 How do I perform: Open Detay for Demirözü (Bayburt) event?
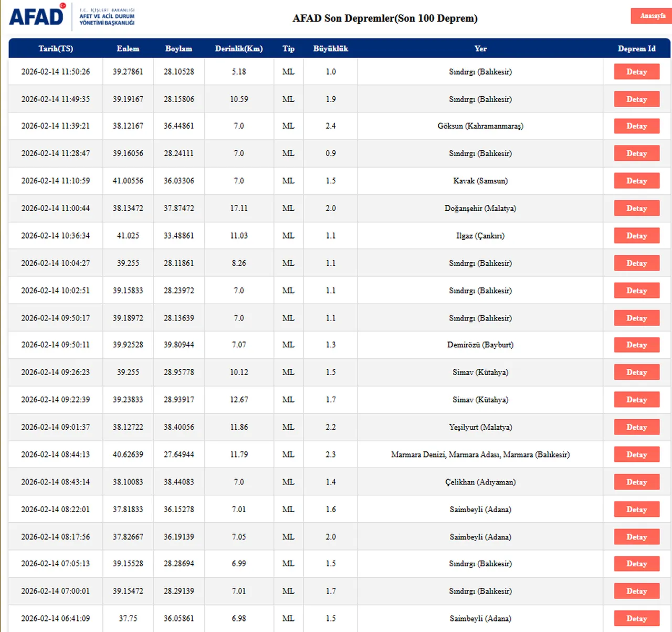636,345
